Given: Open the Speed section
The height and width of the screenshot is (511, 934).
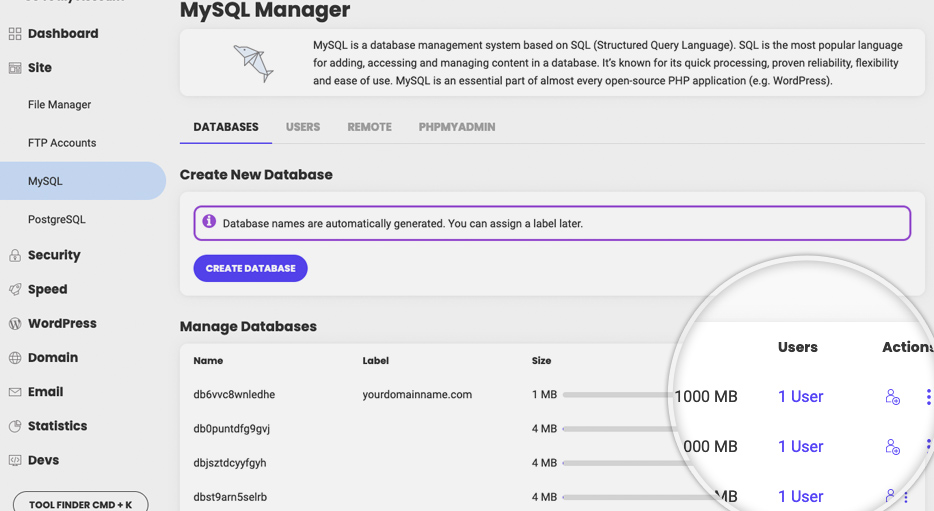Looking at the screenshot, I should pyautogui.click(x=48, y=290).
